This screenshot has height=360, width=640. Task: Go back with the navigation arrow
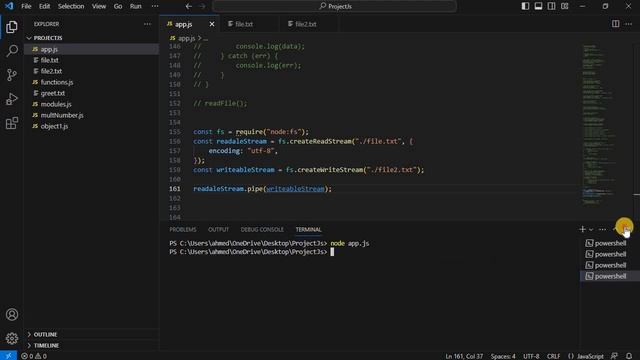point(189,6)
